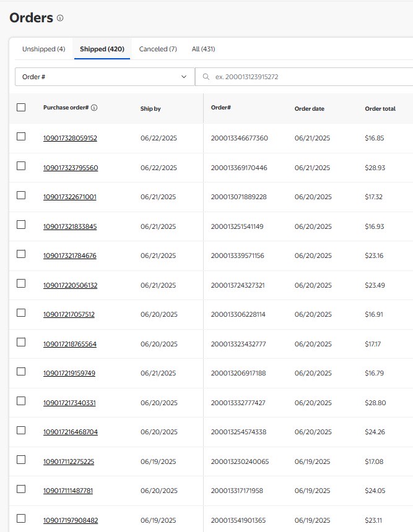Click the search magnifier icon
Viewport: 413px width, 532px height.
[206, 77]
